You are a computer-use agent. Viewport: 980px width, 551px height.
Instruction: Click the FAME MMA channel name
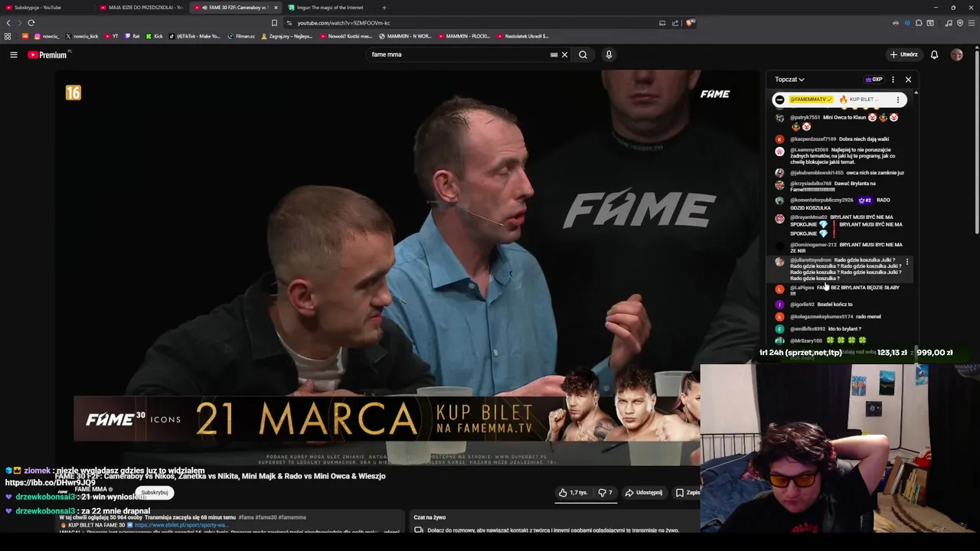click(91, 489)
